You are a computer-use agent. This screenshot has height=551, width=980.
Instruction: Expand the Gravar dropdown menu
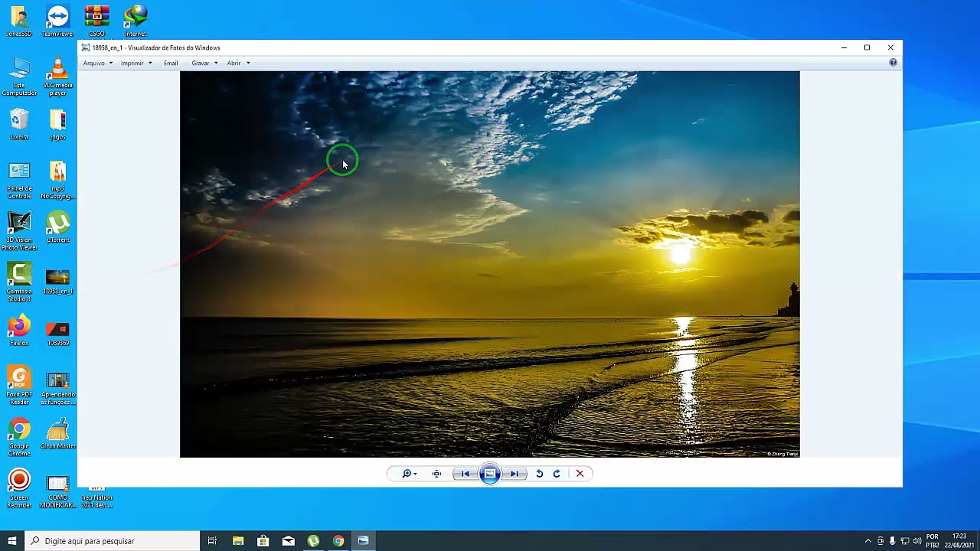[204, 64]
